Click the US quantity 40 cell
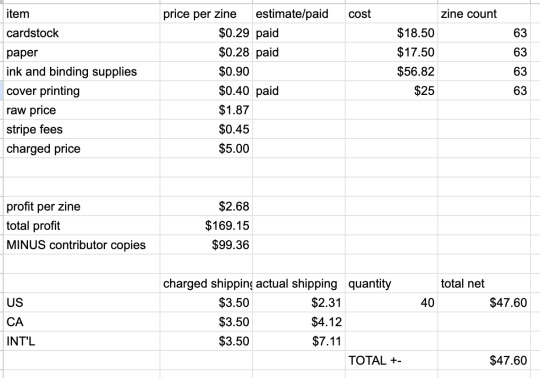Image resolution: width=540 pixels, height=378 pixels. point(391,303)
